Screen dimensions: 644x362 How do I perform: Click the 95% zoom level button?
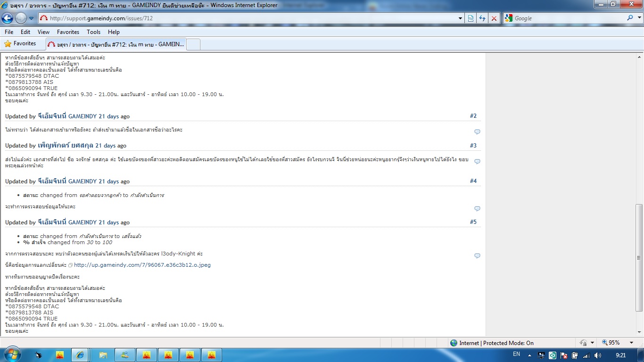(x=611, y=343)
